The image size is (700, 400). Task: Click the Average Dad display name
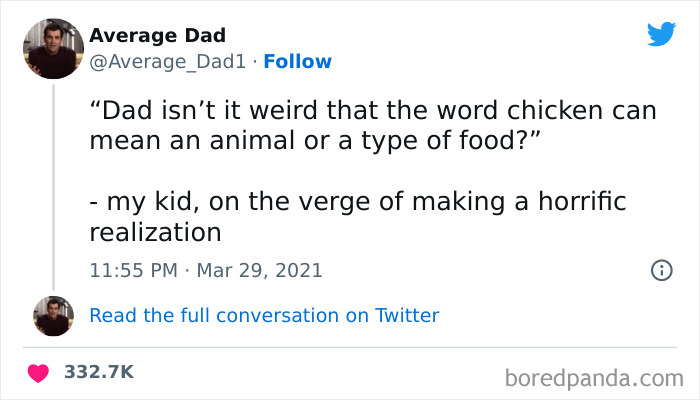(157, 37)
